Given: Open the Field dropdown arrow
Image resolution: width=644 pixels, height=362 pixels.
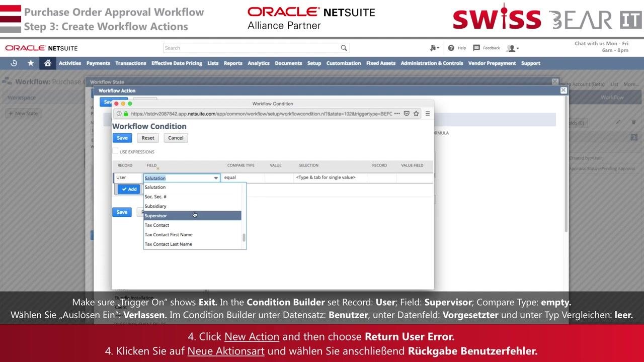Looking at the screenshot, I should (x=216, y=178).
